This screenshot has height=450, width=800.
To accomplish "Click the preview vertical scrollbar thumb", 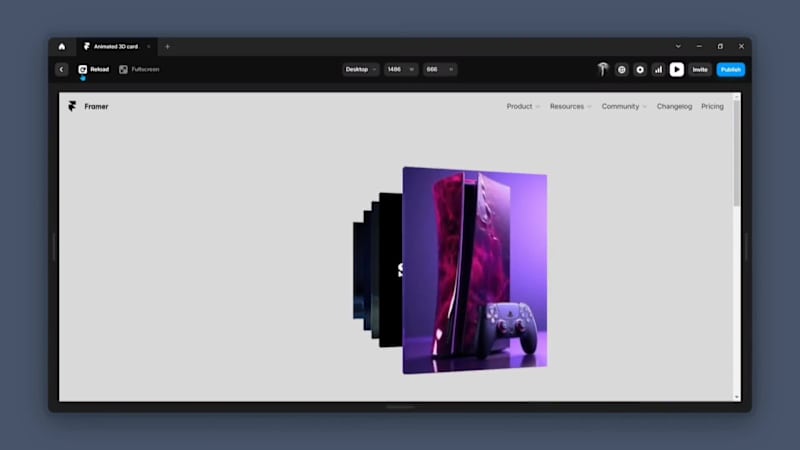I will (736, 153).
